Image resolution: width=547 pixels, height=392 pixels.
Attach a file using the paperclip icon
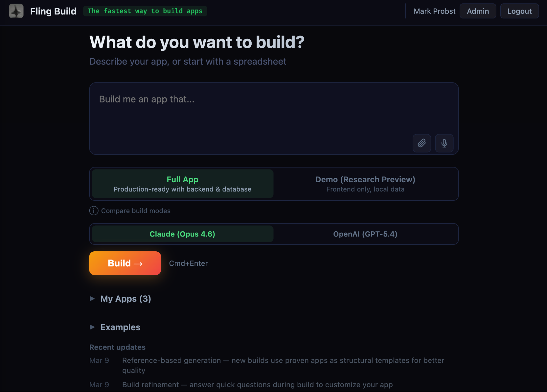421,143
